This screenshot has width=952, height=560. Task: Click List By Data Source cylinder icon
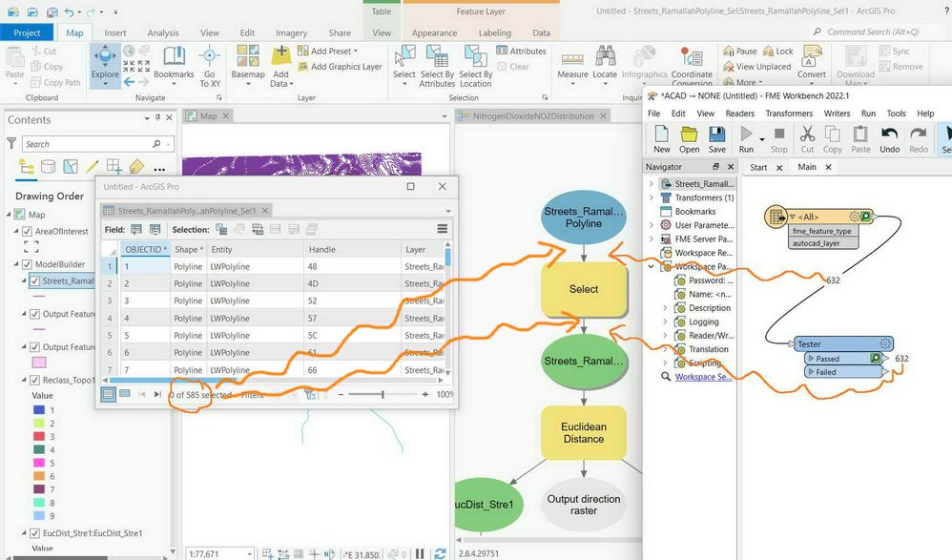48,166
